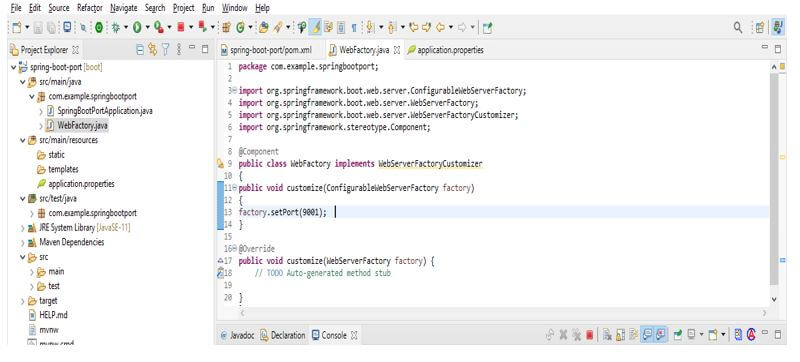800x362 pixels.
Task: Click the Save toolbar icon
Action: [x=38, y=28]
